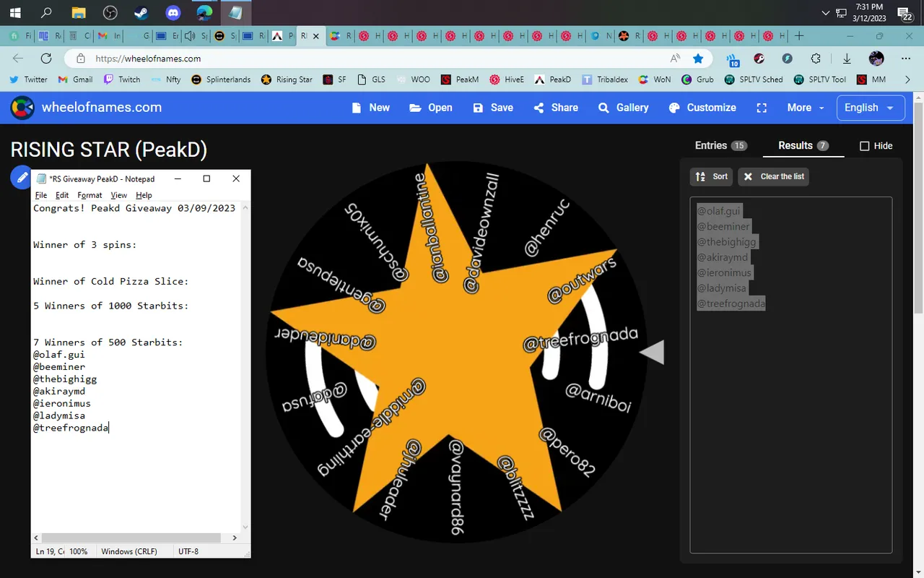Click Notepad vertical scrollbar down arrow
This screenshot has width=924, height=578.
point(245,527)
